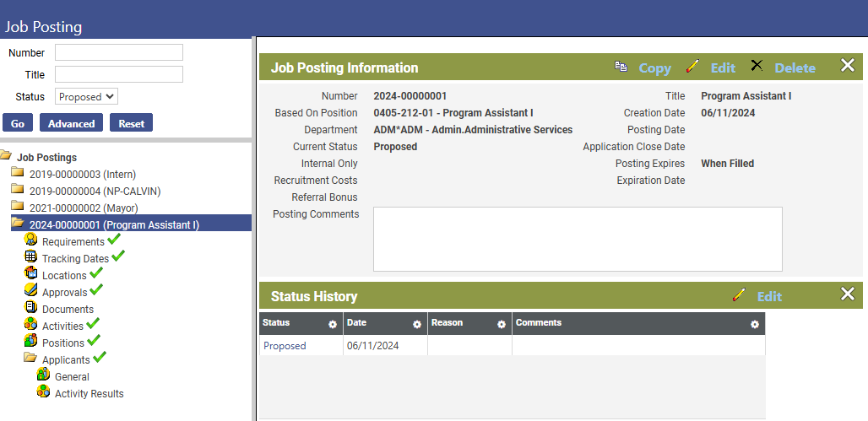
Task: Open the Requirements node icon
Action: pyautogui.click(x=31, y=240)
